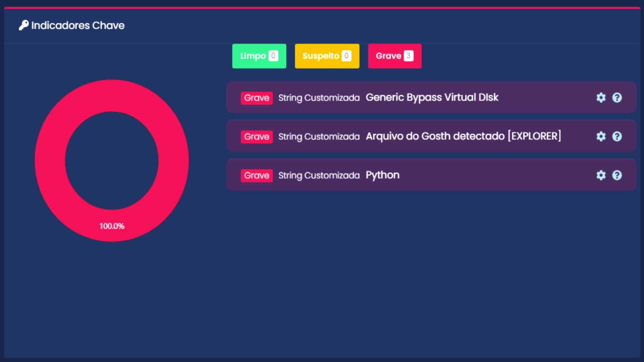Filter by Suspeito yellow button
This screenshot has width=644, height=362.
pyautogui.click(x=327, y=56)
